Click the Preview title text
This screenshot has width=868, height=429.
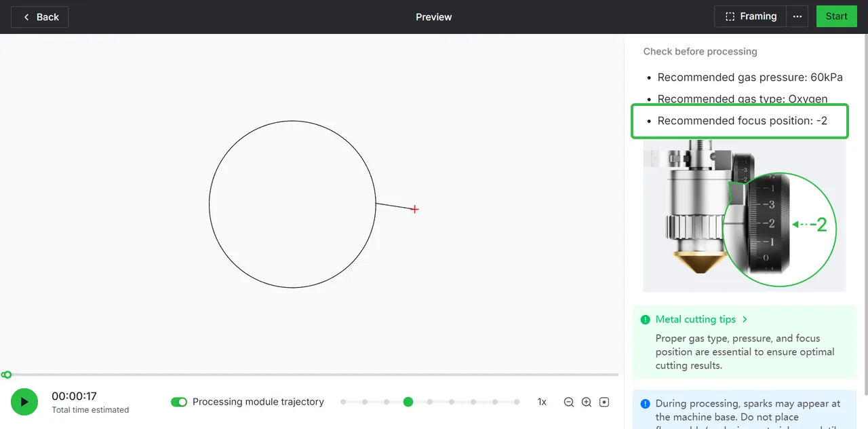click(x=434, y=17)
